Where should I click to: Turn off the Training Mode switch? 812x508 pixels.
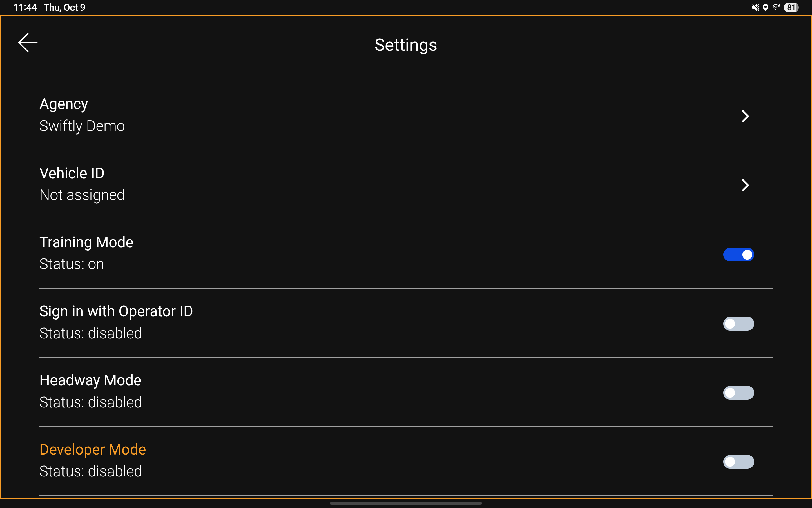tap(738, 255)
